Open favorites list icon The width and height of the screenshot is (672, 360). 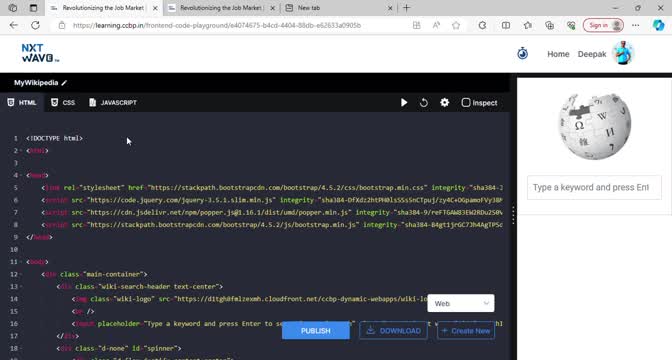tap(528, 25)
